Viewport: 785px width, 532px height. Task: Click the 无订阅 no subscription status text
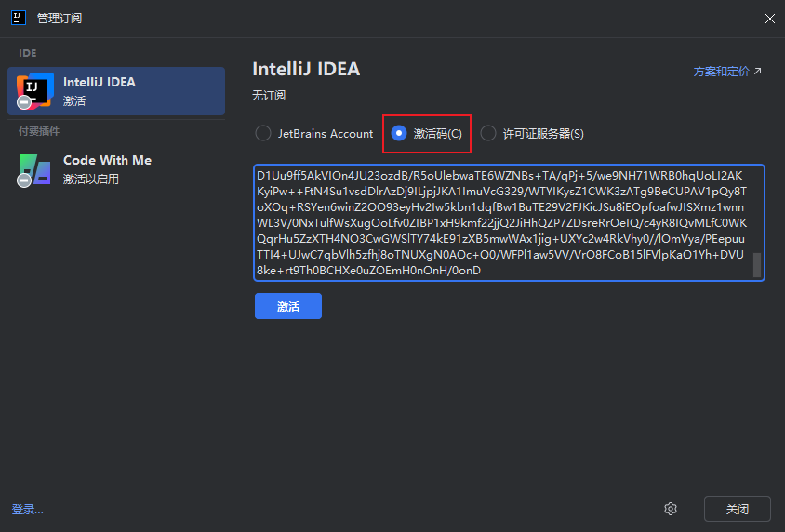pos(269,96)
